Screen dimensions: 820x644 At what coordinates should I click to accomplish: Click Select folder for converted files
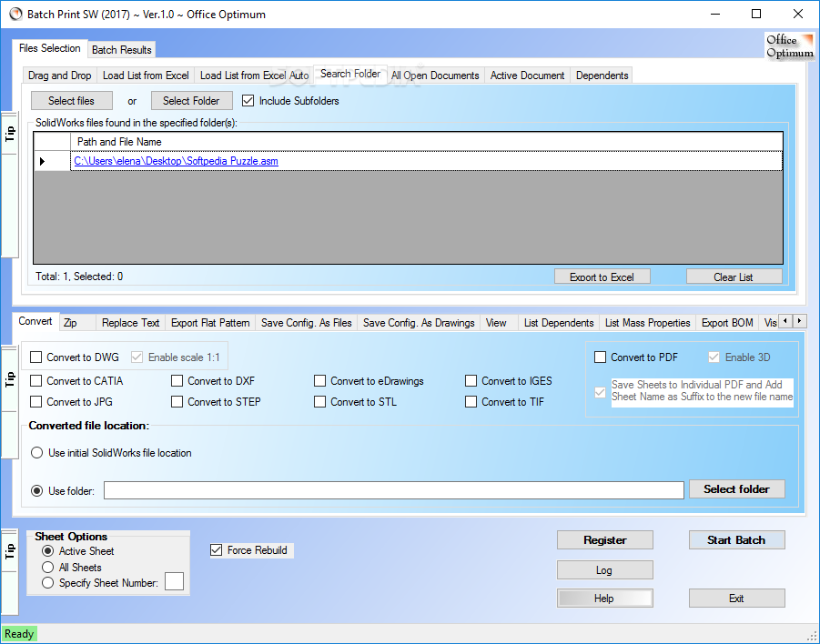pyautogui.click(x=737, y=489)
